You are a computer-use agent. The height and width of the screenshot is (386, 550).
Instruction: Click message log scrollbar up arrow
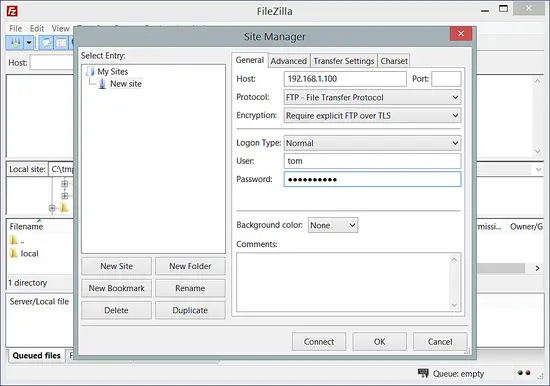(x=537, y=81)
